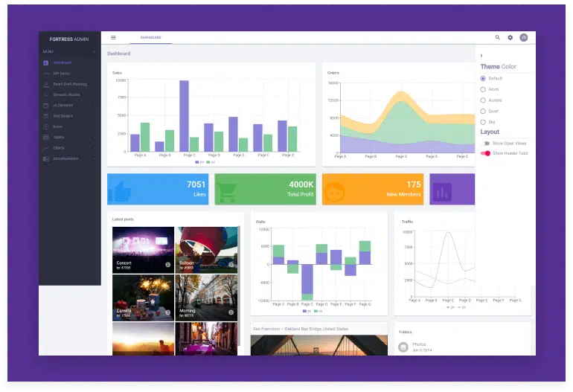Screen dimensions: 573x392
Task: Click the 'Latest posts' card title
Action: (123, 219)
